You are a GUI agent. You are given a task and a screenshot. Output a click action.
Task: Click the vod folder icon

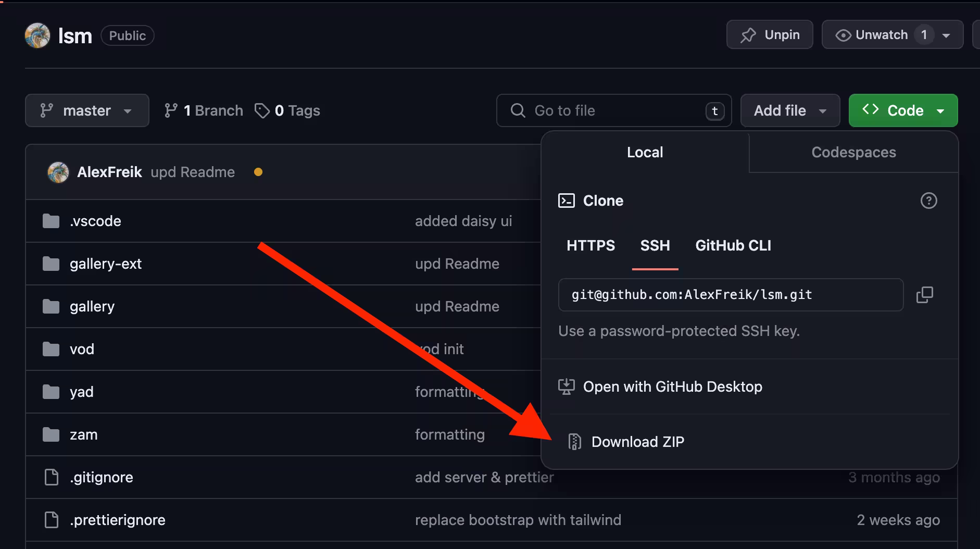51,349
